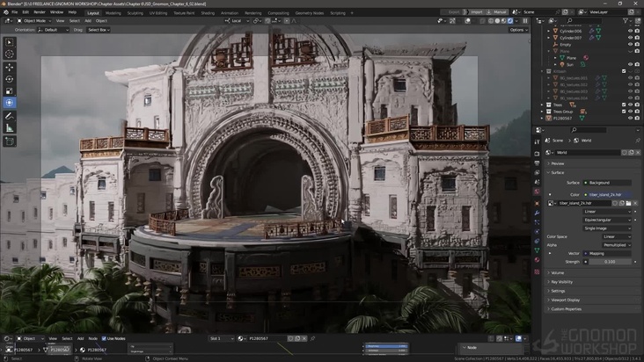Open the World properties tab

(x=537, y=192)
